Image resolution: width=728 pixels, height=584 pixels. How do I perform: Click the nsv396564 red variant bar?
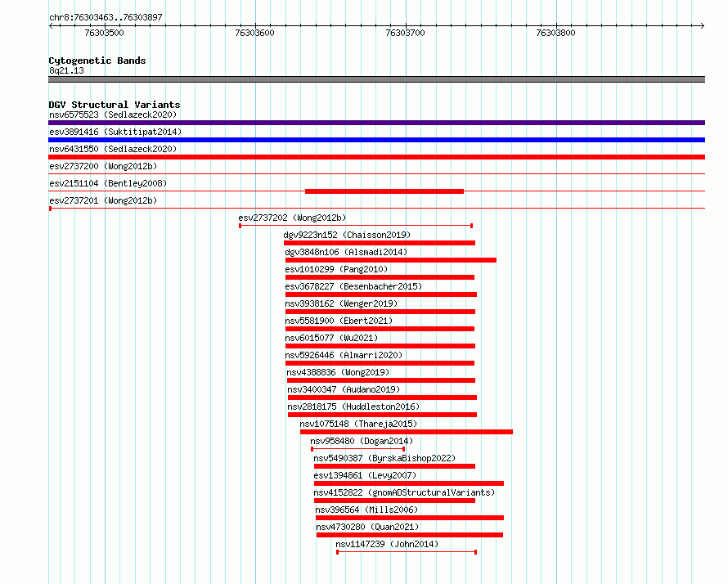click(x=410, y=518)
